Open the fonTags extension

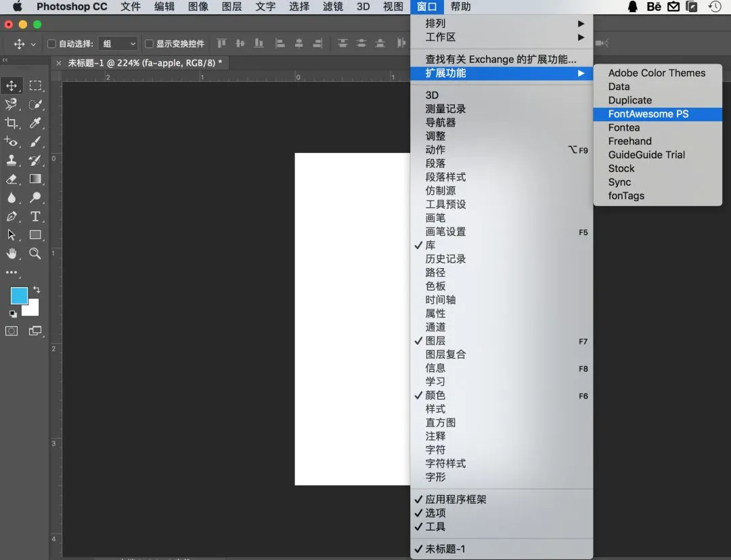[658, 196]
